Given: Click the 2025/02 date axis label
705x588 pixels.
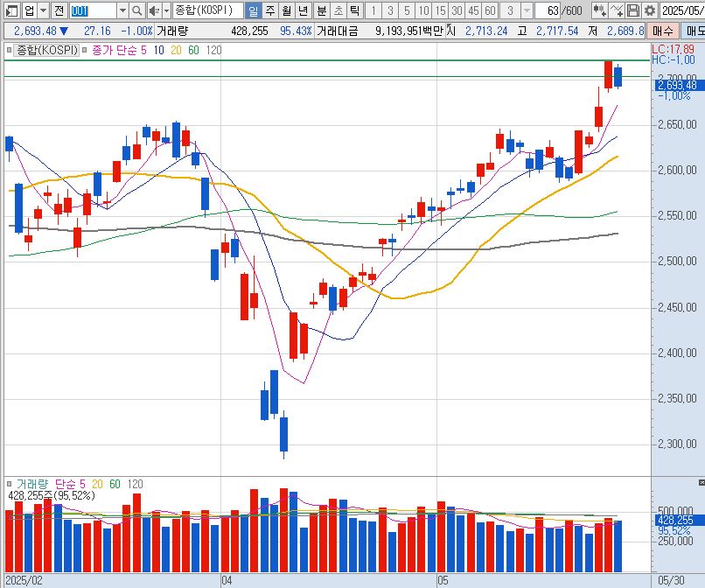Looking at the screenshot, I should pos(24,580).
